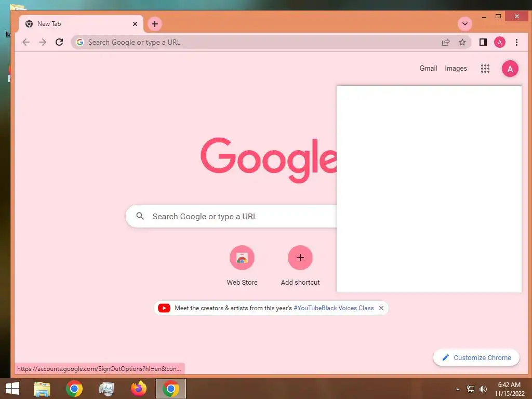The image size is (532, 399).
Task: Open the Windows Start menu
Action: click(x=12, y=389)
